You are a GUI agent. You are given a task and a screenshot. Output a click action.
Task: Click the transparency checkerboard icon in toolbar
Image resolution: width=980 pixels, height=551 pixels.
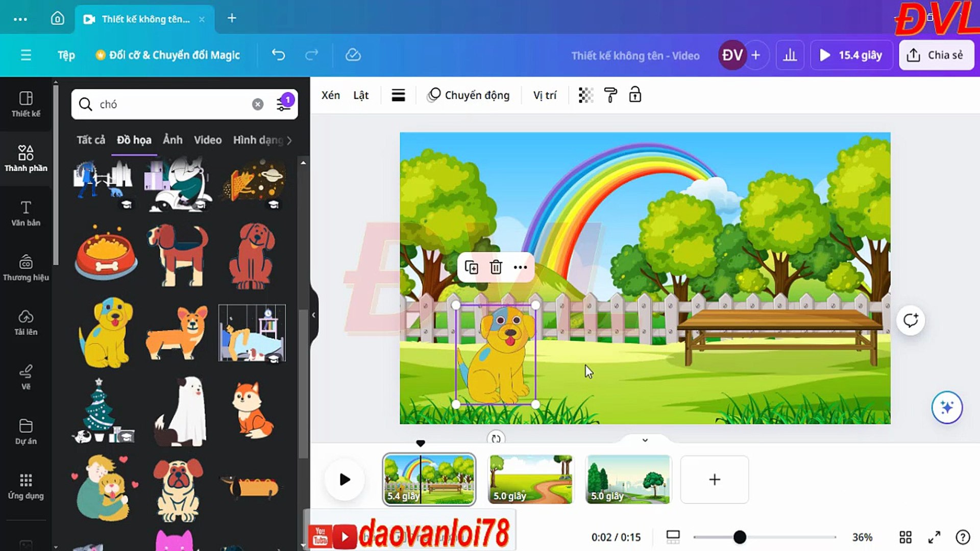tap(585, 95)
